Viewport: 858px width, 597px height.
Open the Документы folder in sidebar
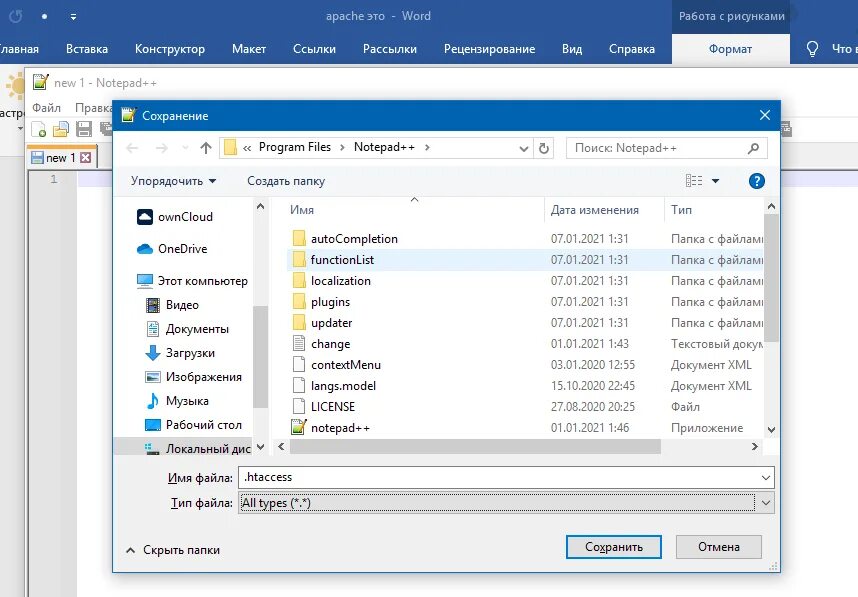[x=188, y=329]
